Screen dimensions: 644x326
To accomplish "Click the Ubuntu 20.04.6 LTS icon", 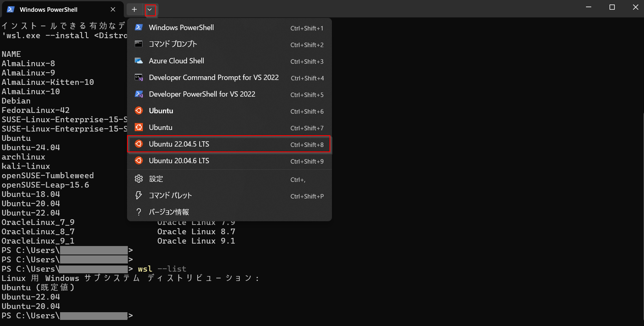I will click(x=139, y=160).
